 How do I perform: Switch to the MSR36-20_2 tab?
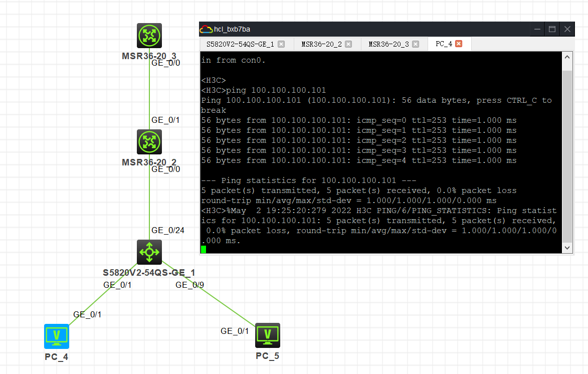tap(321, 44)
